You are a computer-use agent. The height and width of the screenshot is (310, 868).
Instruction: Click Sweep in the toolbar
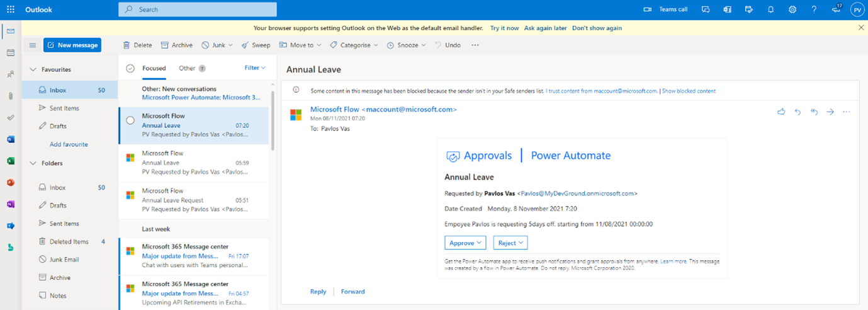point(256,45)
